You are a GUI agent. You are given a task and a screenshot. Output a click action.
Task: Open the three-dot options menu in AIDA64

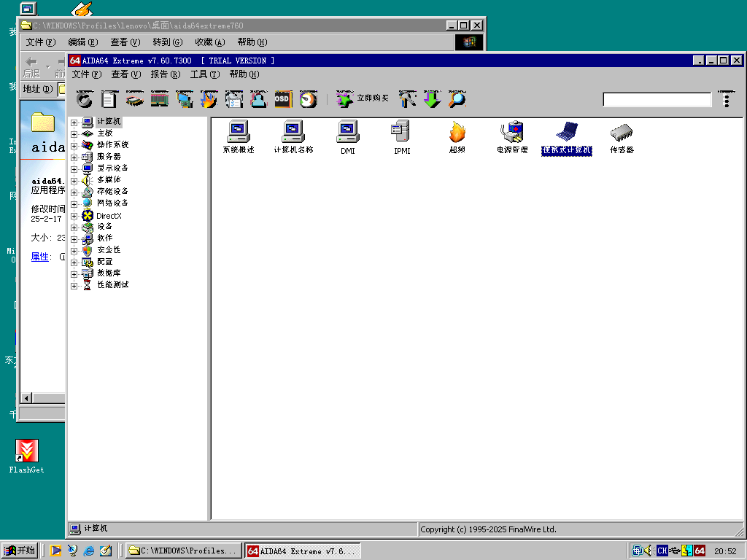click(727, 99)
